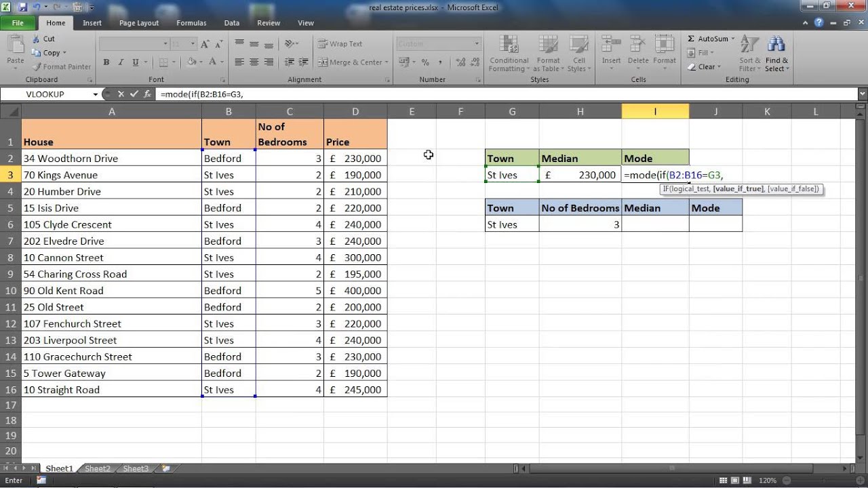
Task: Click the Sheet2 tab
Action: point(97,468)
